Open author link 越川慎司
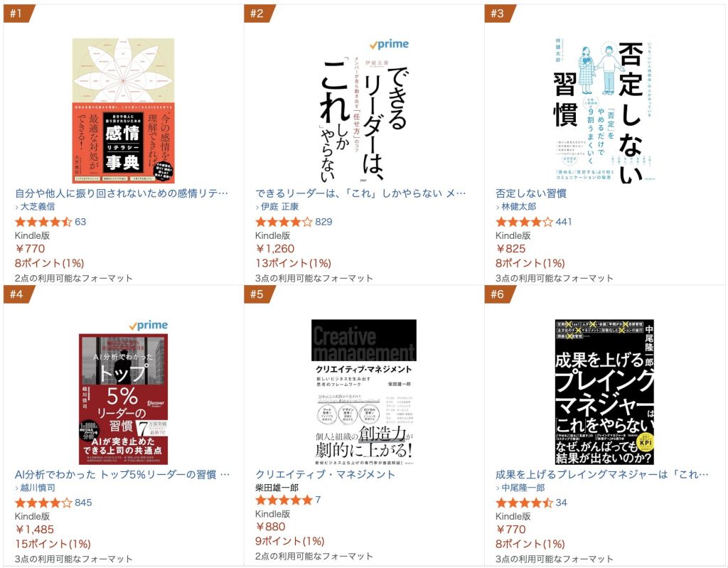 (x=38, y=488)
